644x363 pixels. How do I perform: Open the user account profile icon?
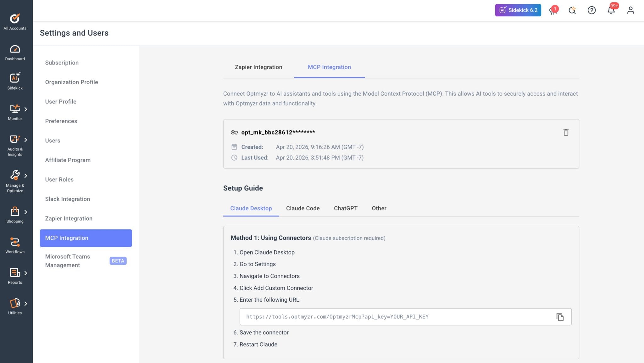click(630, 10)
